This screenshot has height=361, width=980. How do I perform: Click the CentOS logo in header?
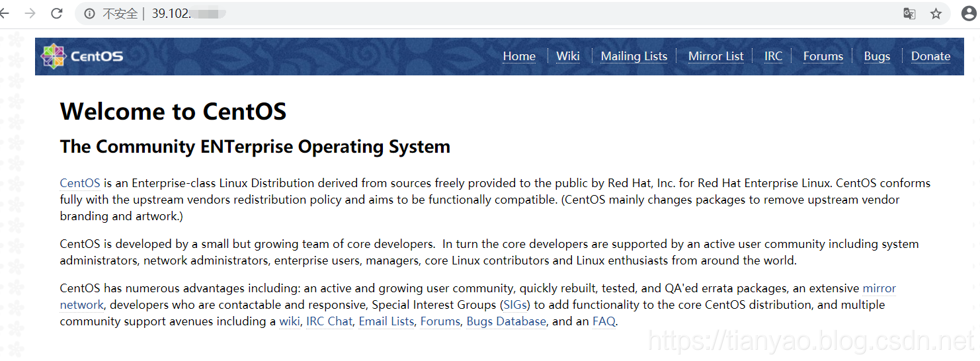pos(82,56)
